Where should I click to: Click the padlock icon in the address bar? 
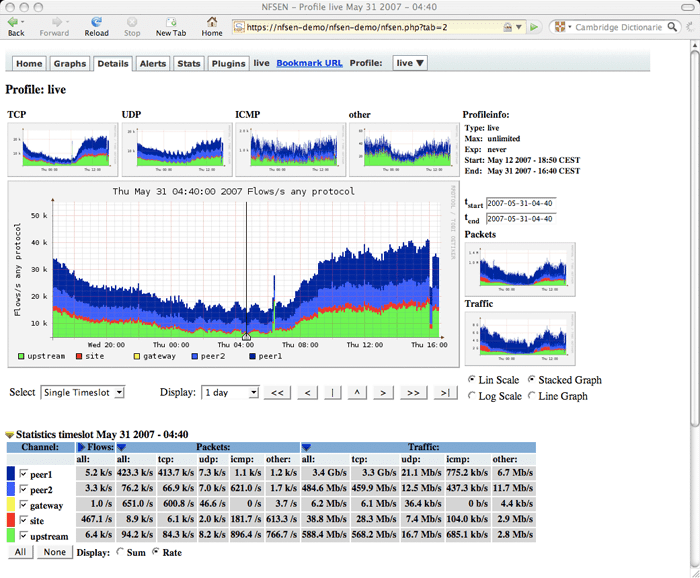pos(508,27)
